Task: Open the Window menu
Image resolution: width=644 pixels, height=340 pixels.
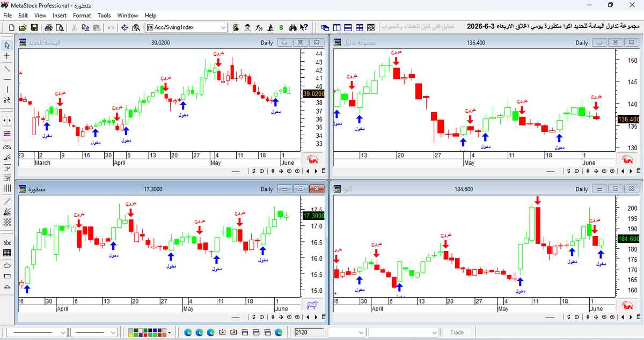Action: tap(128, 16)
